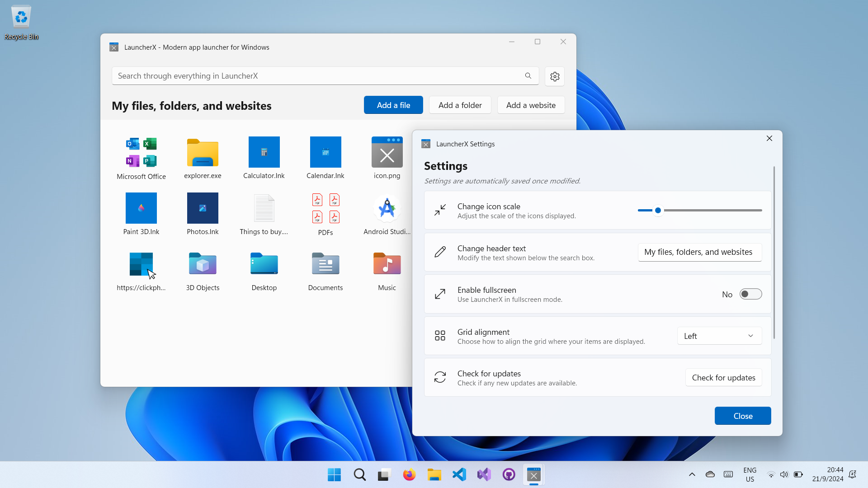Open File Explorer from the taskbar
Viewport: 868px width, 488px height.
[x=434, y=474]
